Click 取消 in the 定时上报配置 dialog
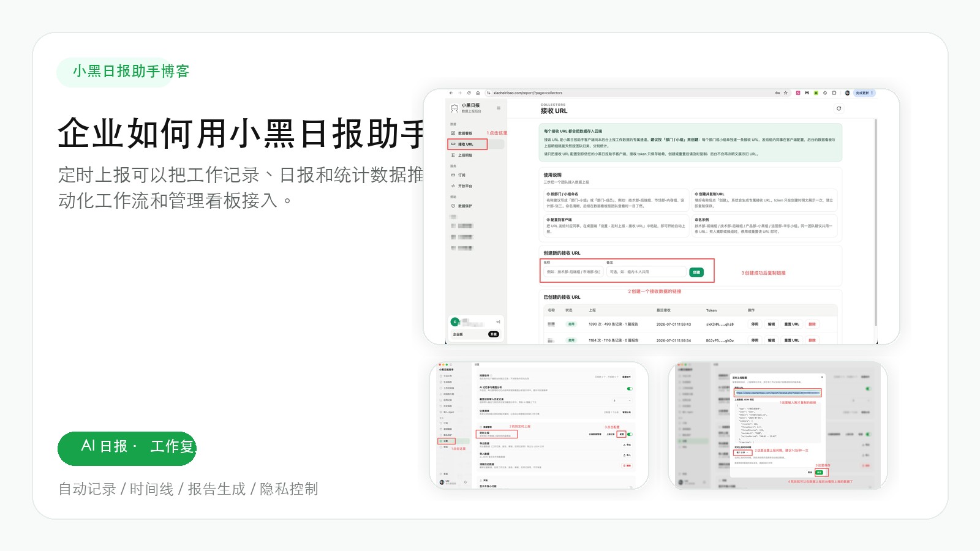980x551 pixels. point(810,473)
